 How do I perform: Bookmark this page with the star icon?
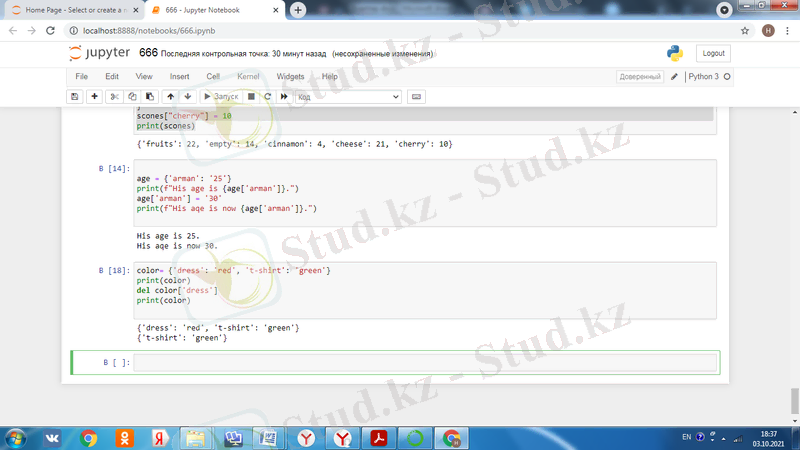[745, 31]
